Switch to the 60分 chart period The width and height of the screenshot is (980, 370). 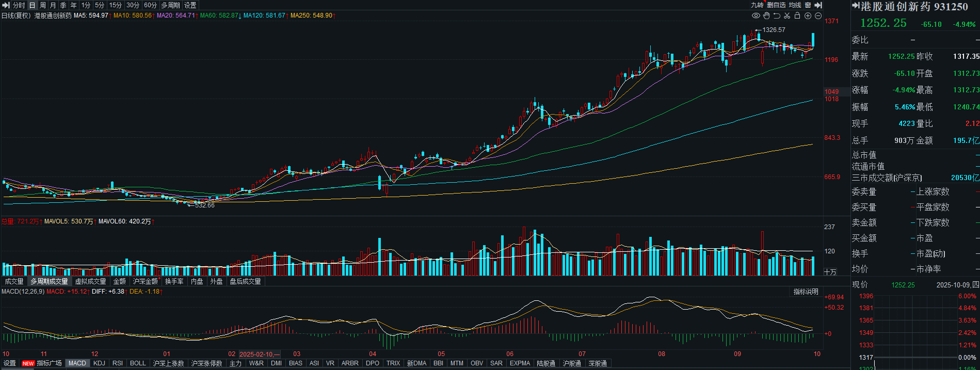(x=150, y=5)
